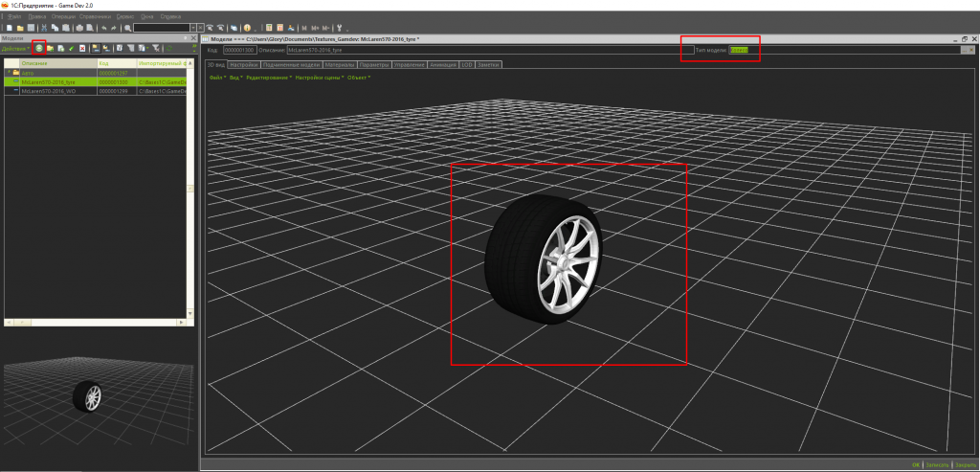Click the OK button at bottom right

click(x=916, y=464)
